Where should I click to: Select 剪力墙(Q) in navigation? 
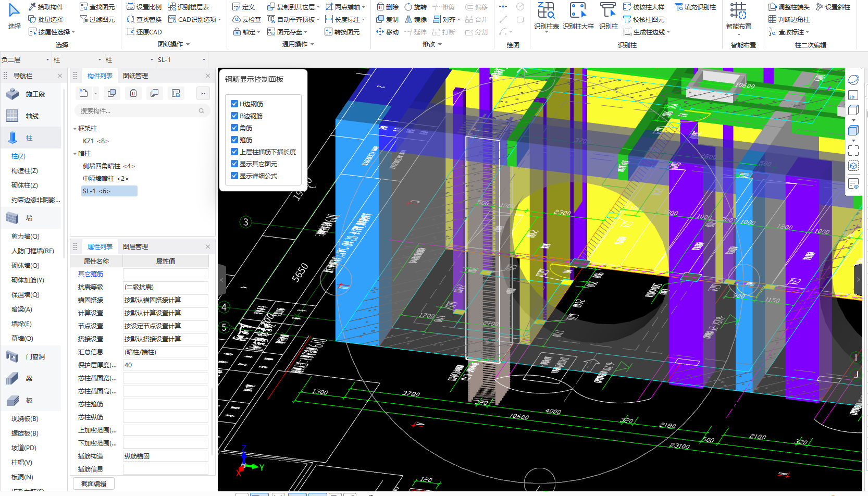26,237
